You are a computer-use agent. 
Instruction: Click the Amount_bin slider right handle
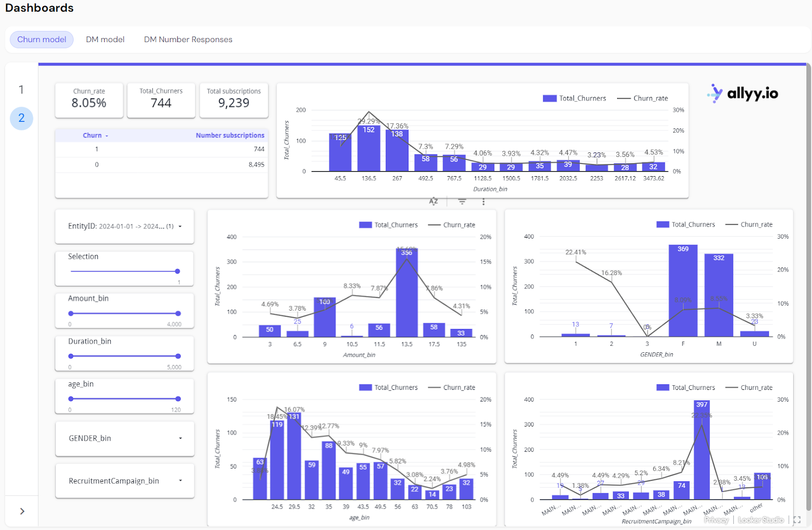[178, 313]
